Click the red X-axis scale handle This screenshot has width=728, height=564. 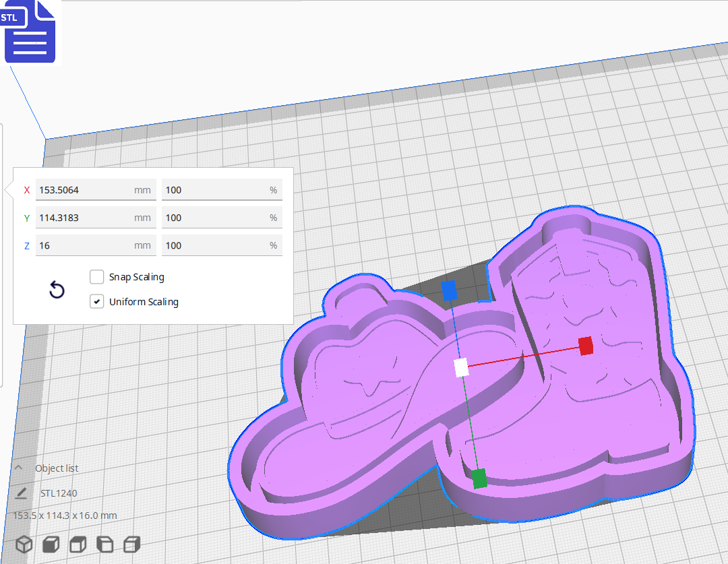click(585, 346)
